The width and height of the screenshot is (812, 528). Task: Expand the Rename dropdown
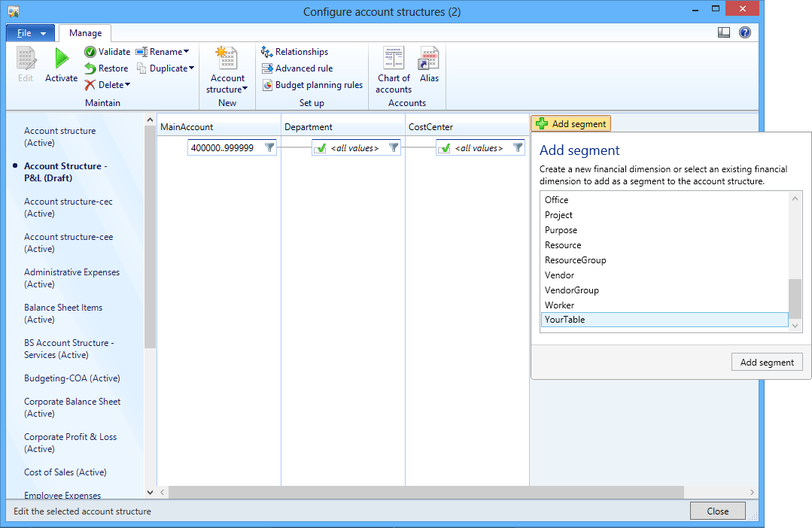(186, 52)
